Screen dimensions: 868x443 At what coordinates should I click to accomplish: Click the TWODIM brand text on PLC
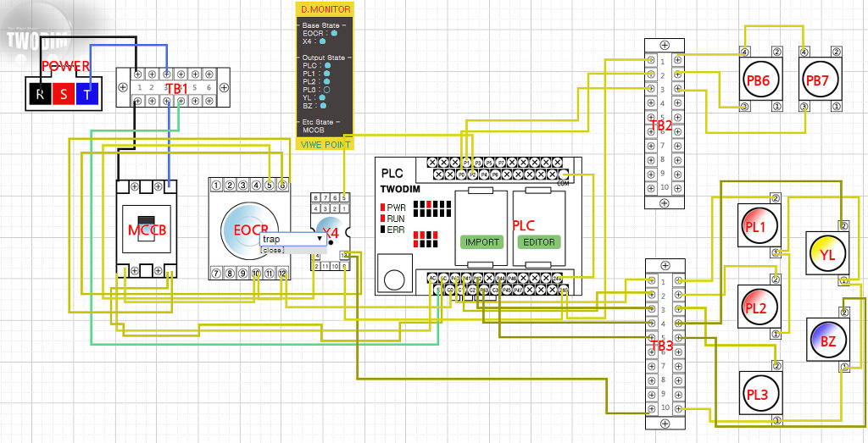[x=400, y=189]
